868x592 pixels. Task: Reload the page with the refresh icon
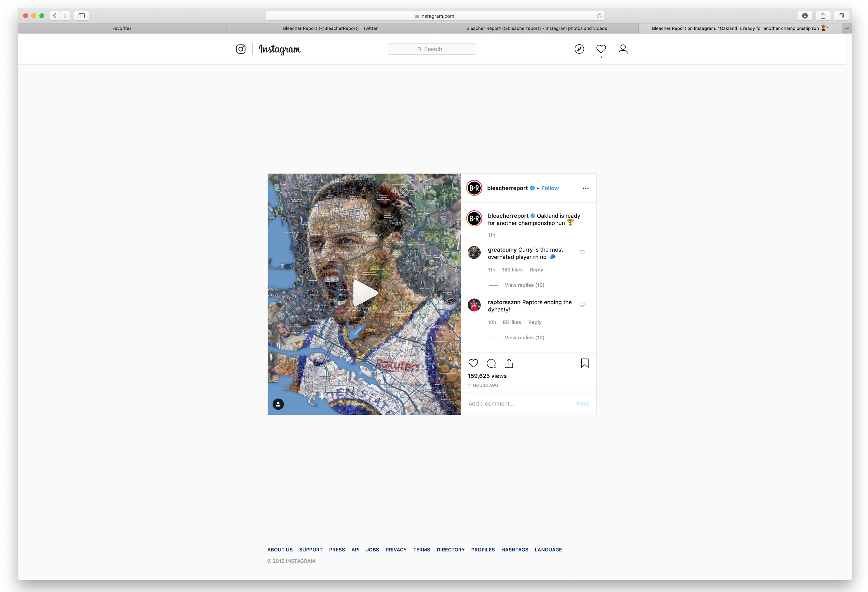point(599,16)
